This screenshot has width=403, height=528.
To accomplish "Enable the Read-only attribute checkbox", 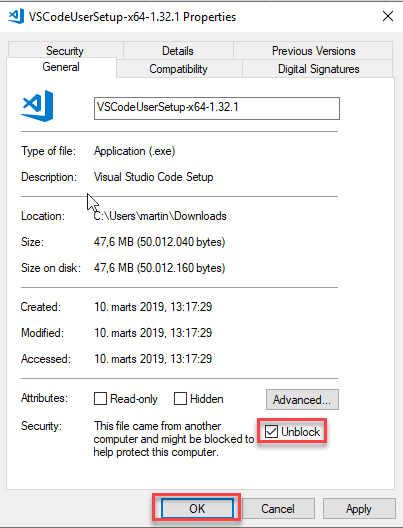I will 100,399.
